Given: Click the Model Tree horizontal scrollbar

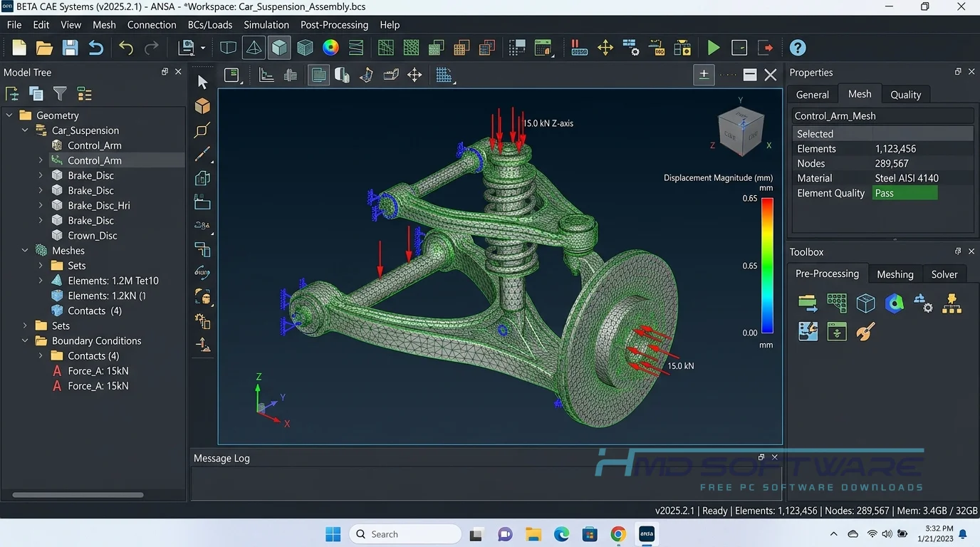Looking at the screenshot, I should point(78,494).
